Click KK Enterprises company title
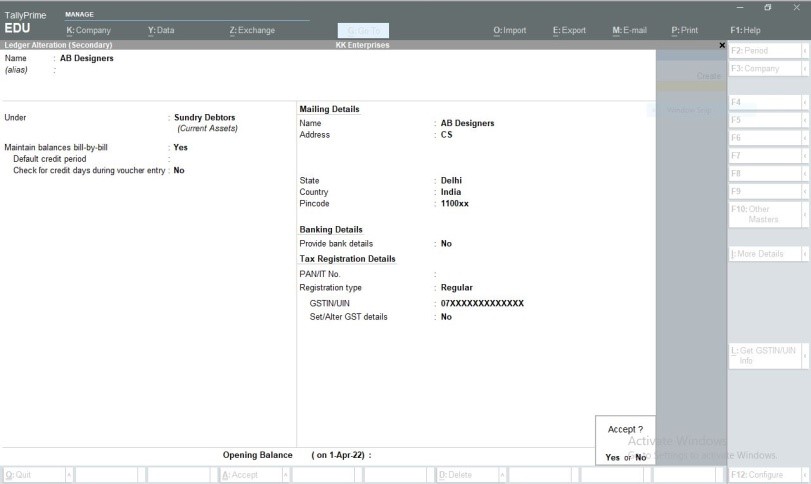The height and width of the screenshot is (484, 811). click(x=362, y=46)
